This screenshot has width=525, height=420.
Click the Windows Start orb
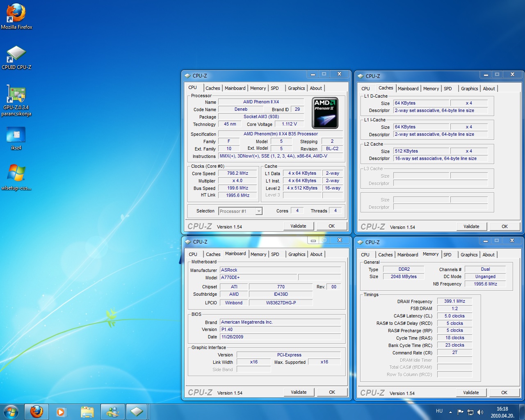(x=11, y=412)
